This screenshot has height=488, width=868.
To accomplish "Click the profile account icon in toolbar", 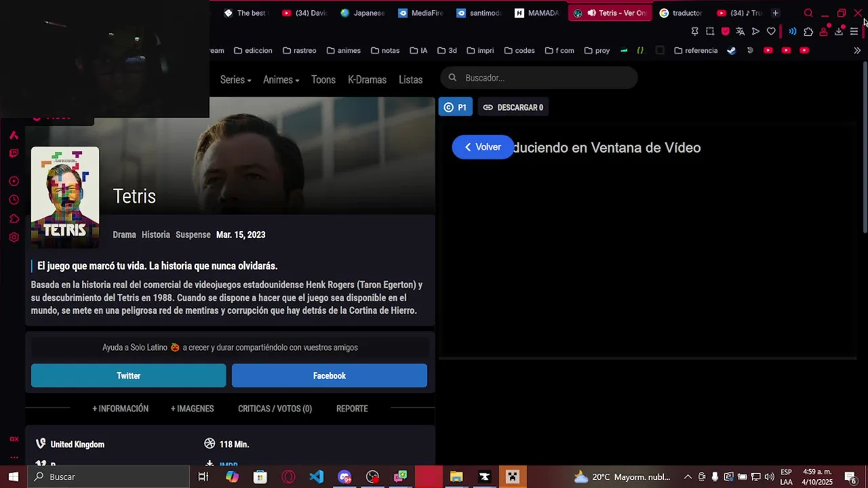I will tap(823, 31).
